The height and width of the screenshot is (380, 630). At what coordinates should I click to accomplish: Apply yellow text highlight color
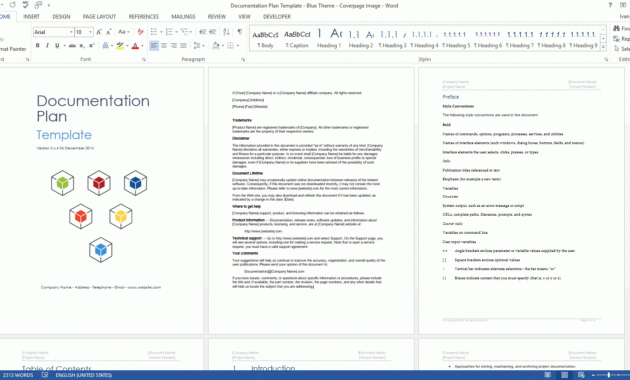[x=120, y=46]
